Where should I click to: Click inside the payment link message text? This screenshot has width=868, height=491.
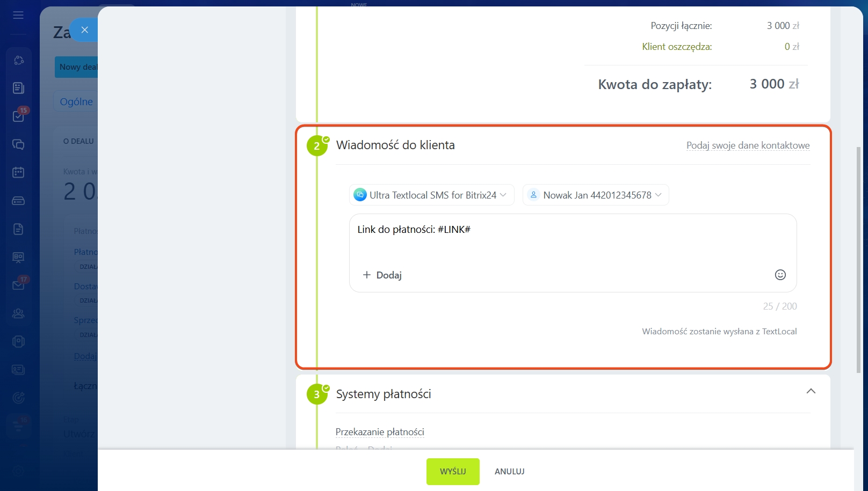pyautogui.click(x=414, y=229)
